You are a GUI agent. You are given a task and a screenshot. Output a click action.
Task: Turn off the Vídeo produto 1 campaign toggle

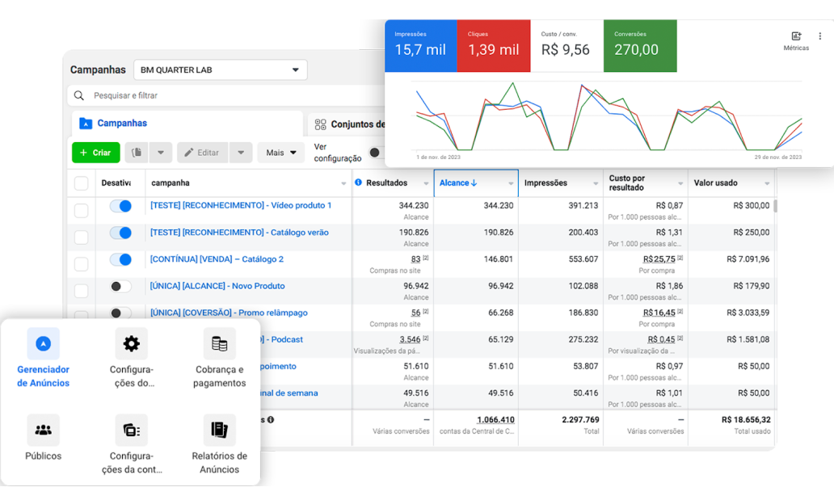[120, 206]
